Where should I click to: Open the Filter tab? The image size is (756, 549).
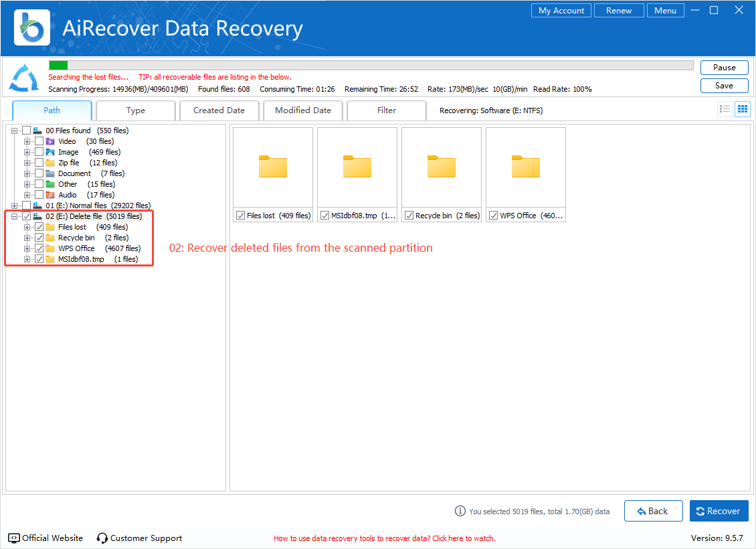(386, 110)
